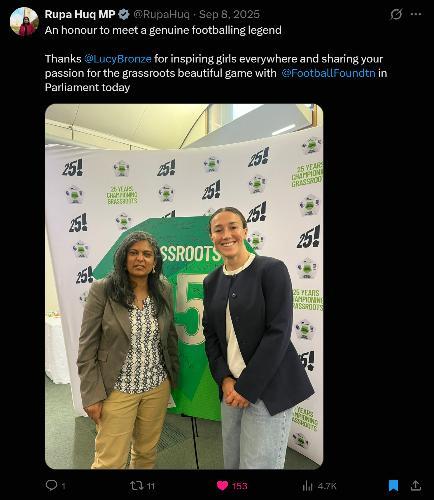Remove the bookmark from this post
The image size is (434, 500).
click(394, 486)
